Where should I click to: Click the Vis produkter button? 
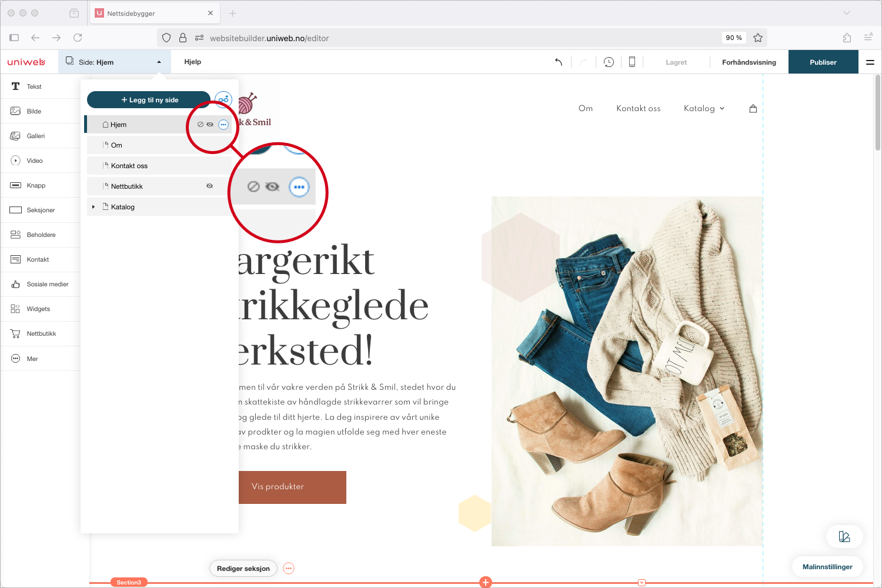click(x=292, y=487)
